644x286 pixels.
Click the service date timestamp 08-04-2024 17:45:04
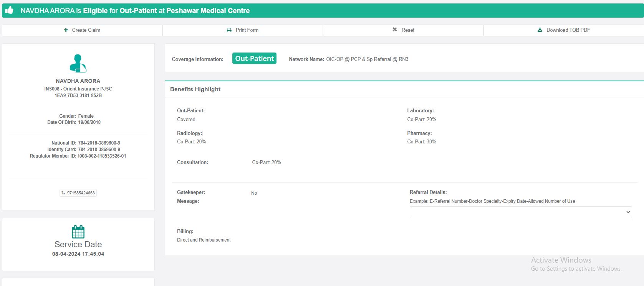tap(78, 254)
